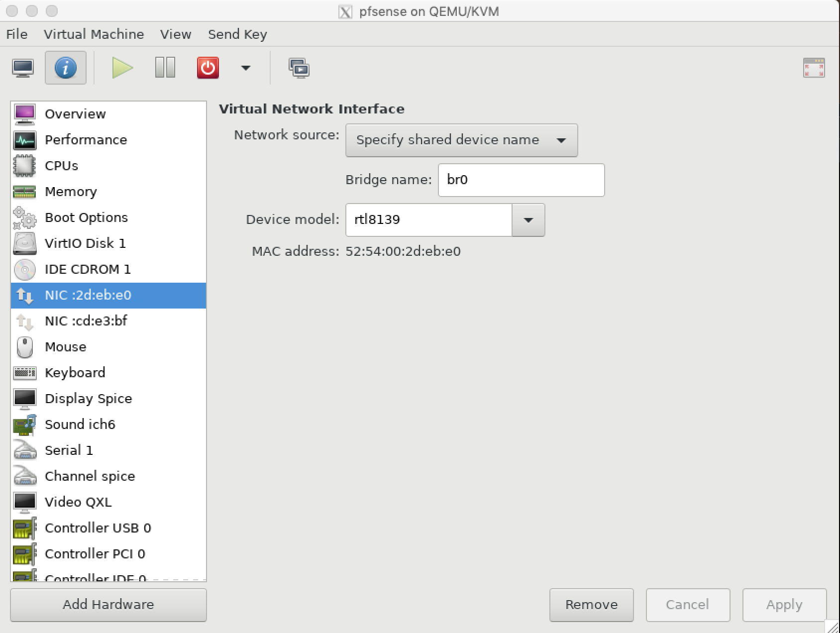Click the Video QXL monitor icon
Screen dimensions: 840x633
pos(24,502)
